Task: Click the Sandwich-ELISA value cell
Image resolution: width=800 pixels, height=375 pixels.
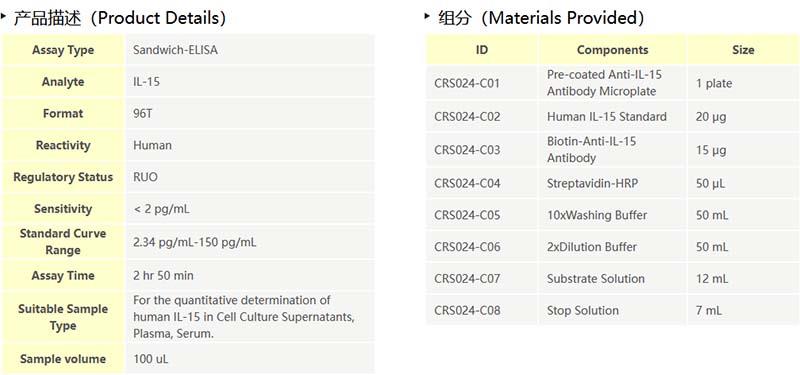Action: coord(249,50)
